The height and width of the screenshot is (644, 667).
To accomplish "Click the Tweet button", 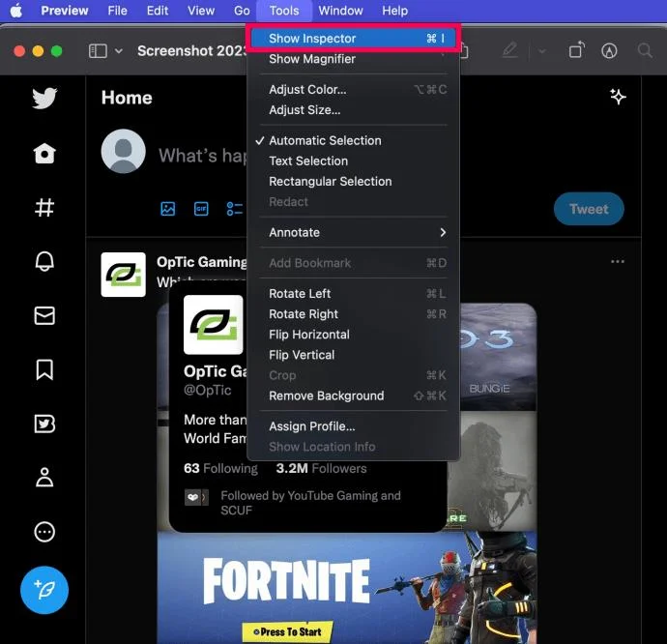I will point(589,209).
